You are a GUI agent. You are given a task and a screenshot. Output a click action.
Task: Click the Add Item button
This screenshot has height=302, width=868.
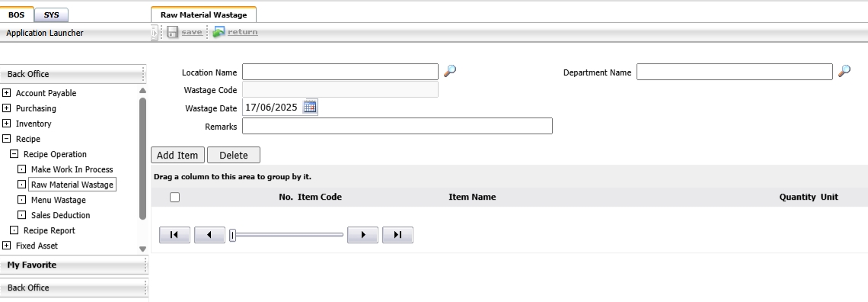[x=177, y=155]
